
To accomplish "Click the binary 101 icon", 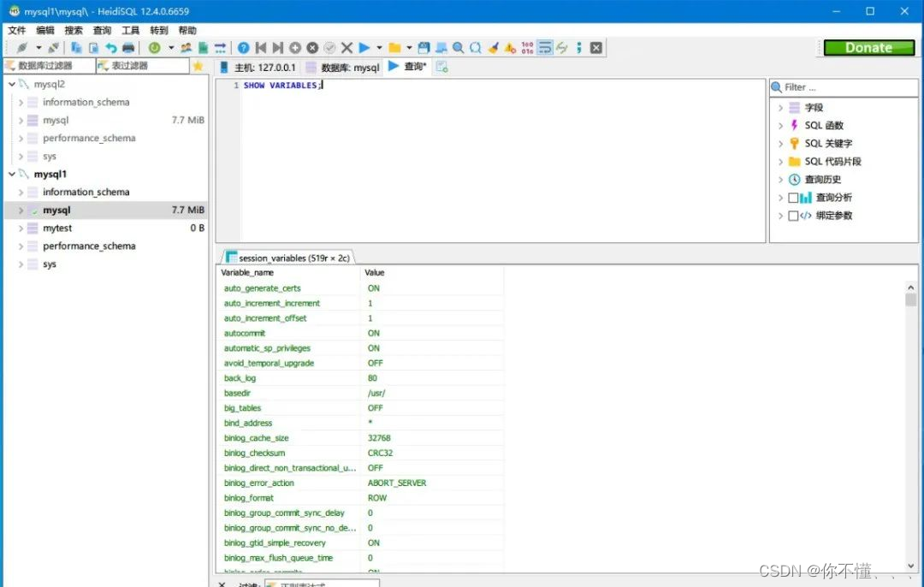I will tap(527, 48).
